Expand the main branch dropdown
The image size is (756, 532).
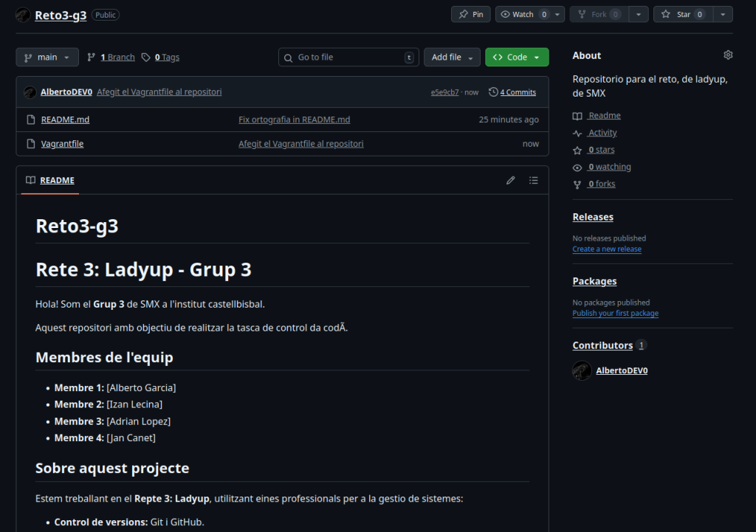47,57
